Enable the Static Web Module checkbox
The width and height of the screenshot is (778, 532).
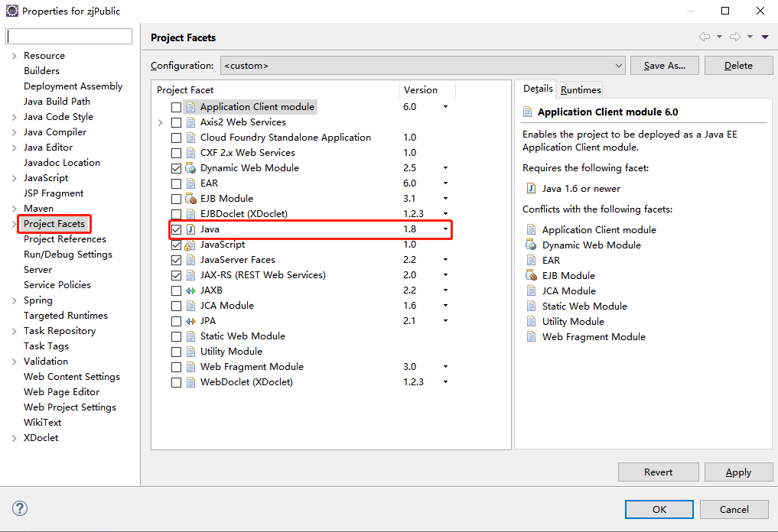pyautogui.click(x=176, y=336)
